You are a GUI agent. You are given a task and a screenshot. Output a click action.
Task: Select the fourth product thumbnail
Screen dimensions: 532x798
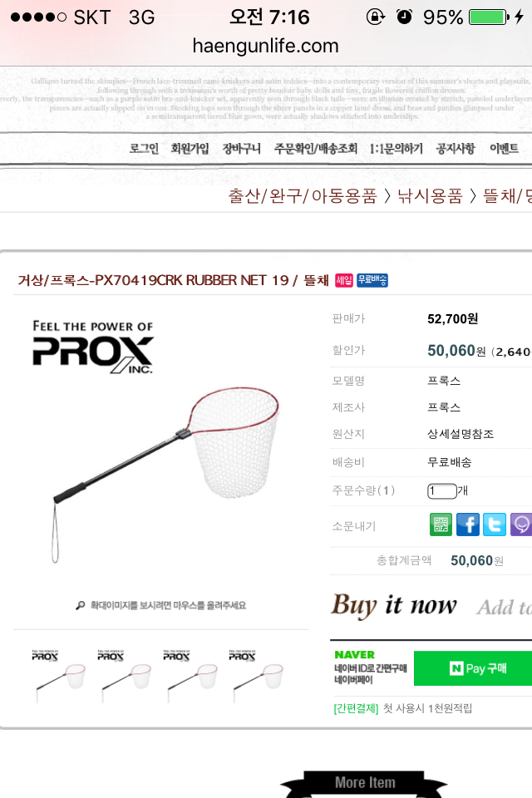click(x=256, y=675)
